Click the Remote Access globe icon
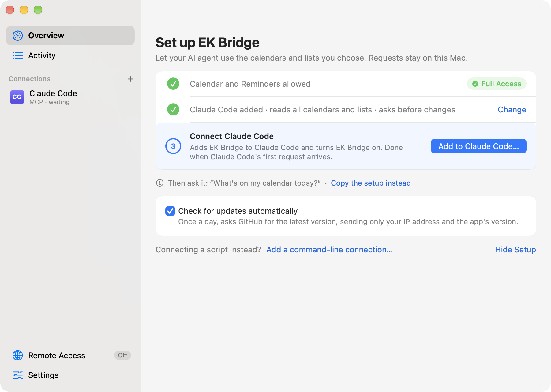 [x=18, y=355]
